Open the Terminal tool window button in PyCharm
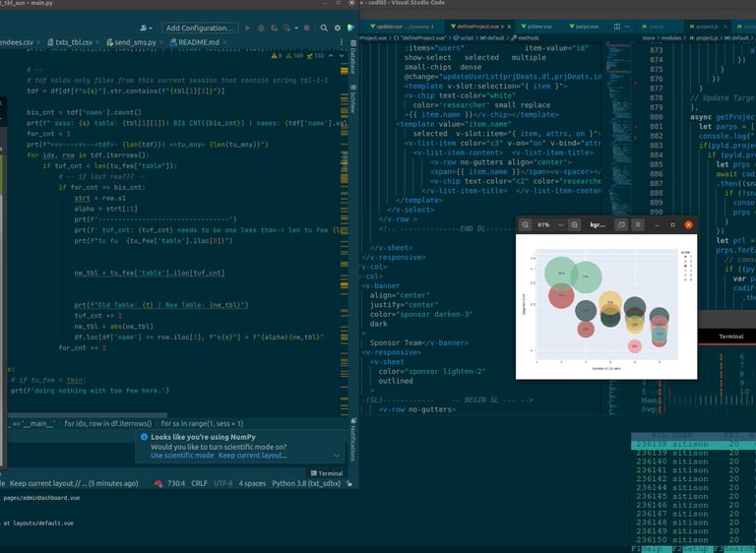 tap(327, 473)
